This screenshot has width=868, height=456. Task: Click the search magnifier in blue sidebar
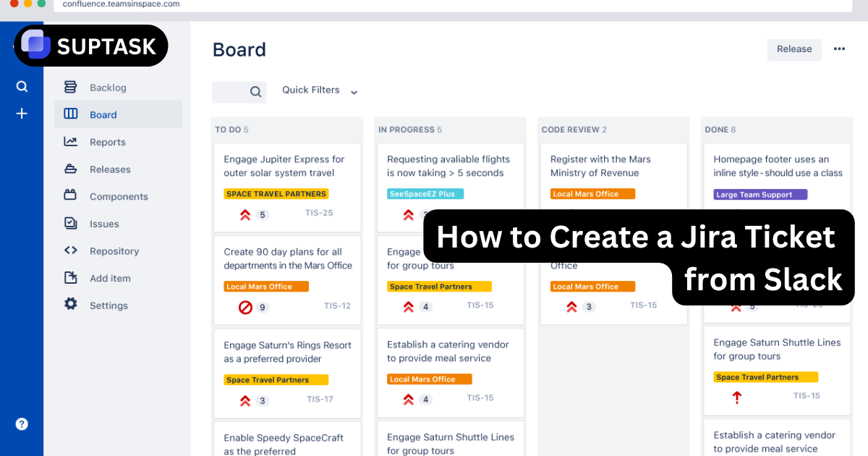(x=22, y=86)
